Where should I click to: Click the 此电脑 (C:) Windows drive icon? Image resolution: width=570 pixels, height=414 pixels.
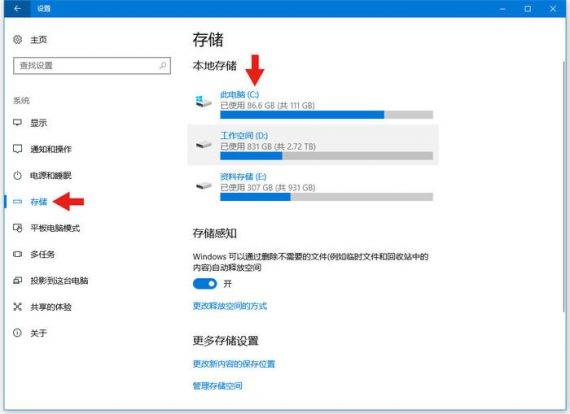(203, 102)
